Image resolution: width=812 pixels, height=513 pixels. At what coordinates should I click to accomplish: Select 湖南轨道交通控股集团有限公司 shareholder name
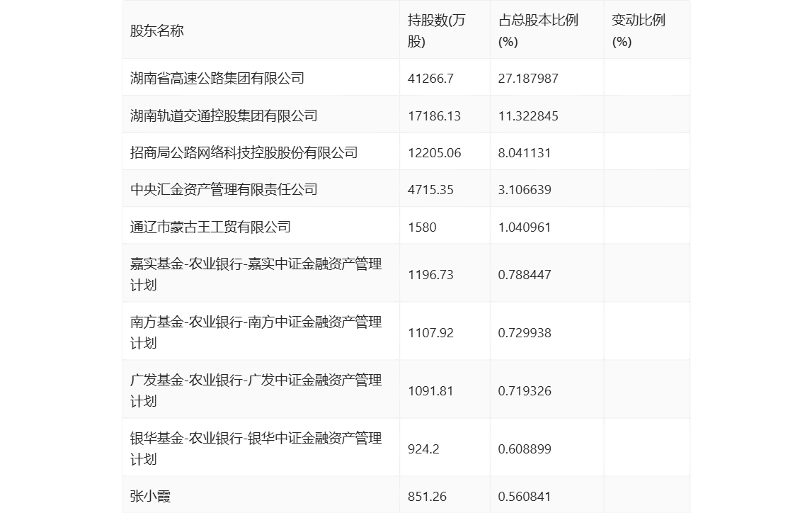click(224, 115)
